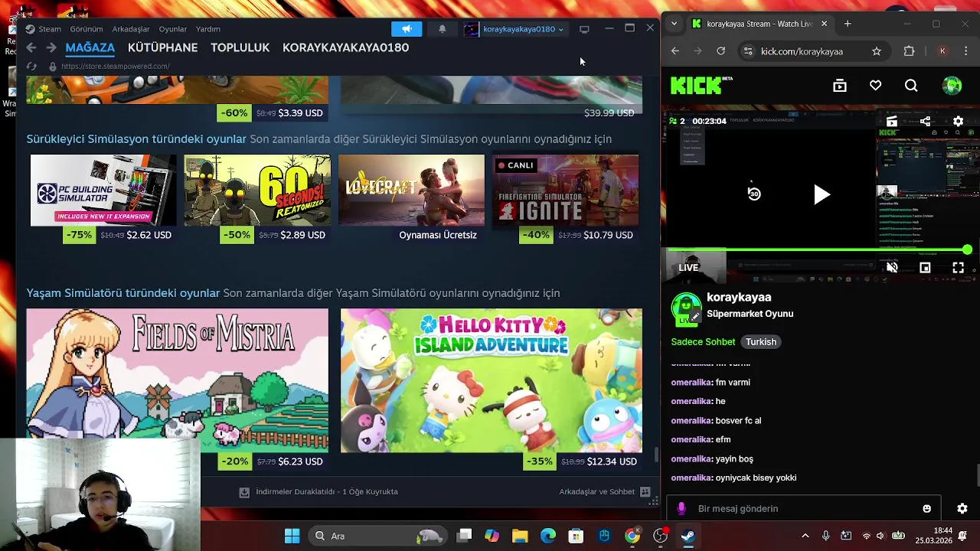Screen dimensions: 980x551
Task: Bookmark kick.com page with star icon
Action: pos(876,51)
